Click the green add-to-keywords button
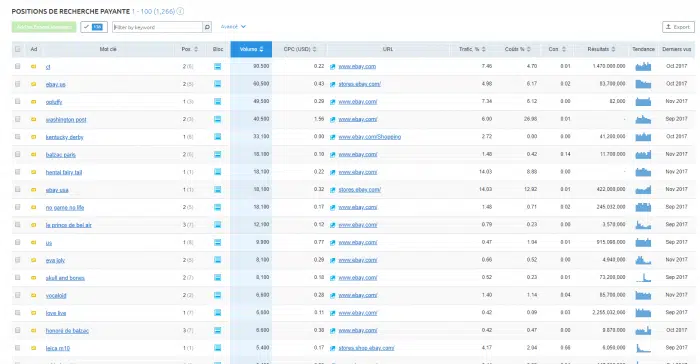This screenshot has height=364, width=700. [44, 27]
